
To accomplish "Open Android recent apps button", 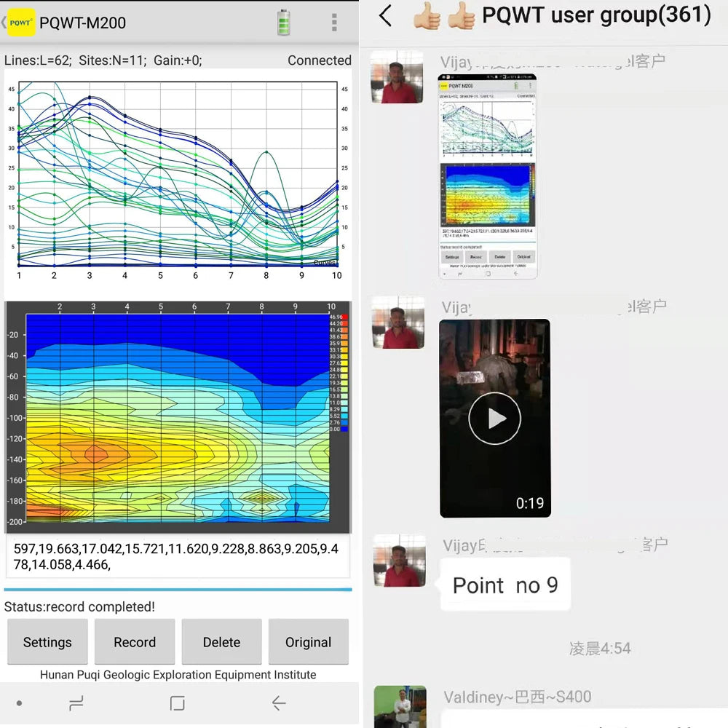I will click(x=76, y=703).
